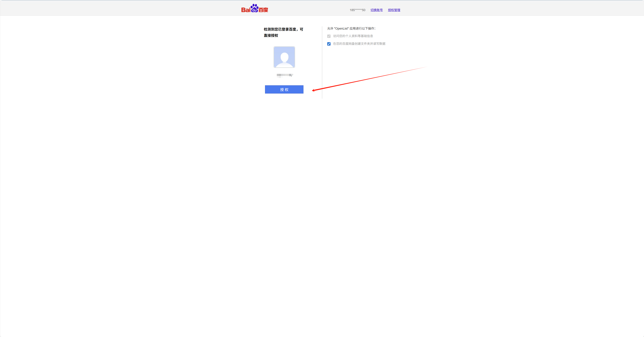Click the blue 授权 authorize button
This screenshot has height=337, width=644.
284,90
